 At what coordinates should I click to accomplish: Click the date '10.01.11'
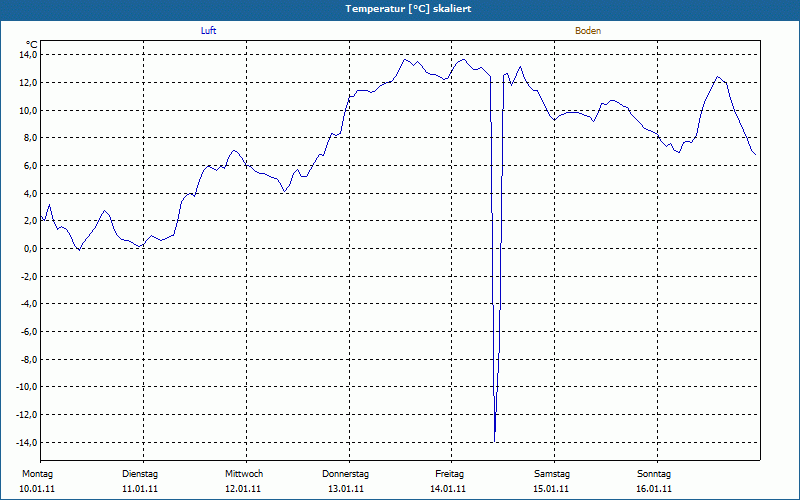tap(37, 489)
